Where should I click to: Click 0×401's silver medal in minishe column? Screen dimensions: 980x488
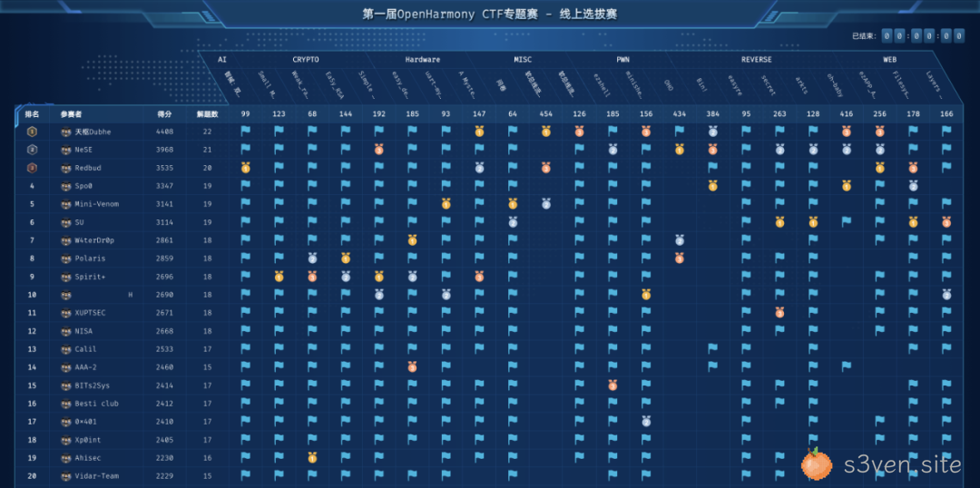tap(646, 421)
